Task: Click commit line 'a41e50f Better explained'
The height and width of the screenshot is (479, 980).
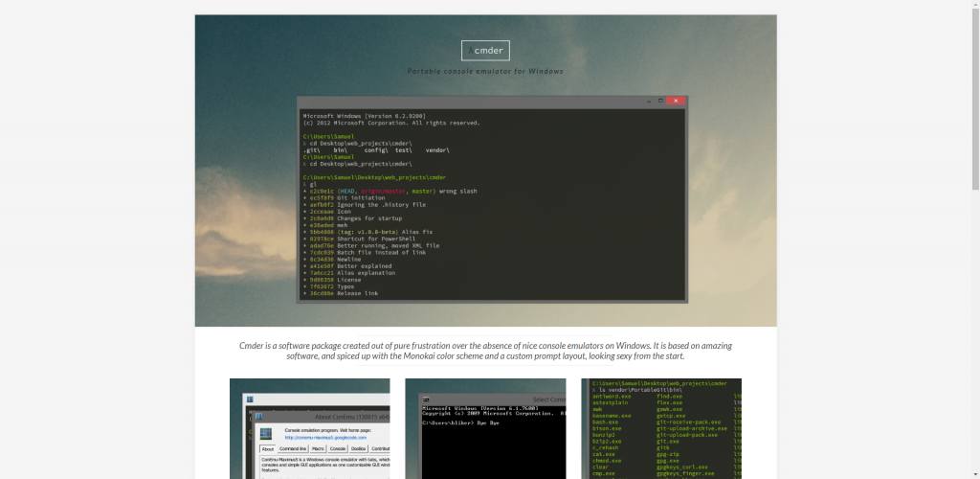Action: click(347, 266)
